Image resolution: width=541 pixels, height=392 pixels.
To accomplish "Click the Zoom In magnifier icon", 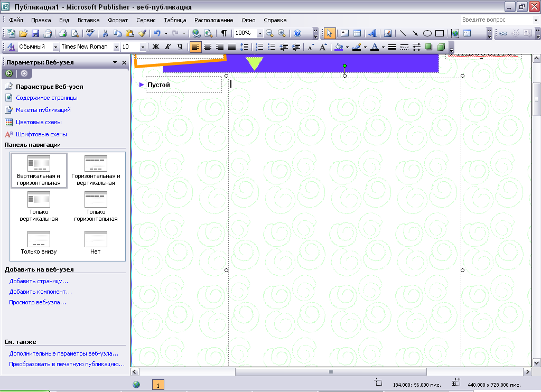I will click(x=282, y=33).
